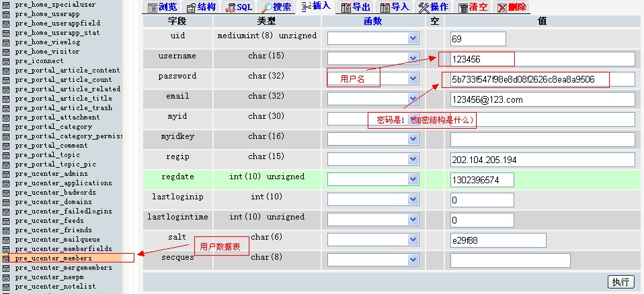Screen dimensions: 644x294
Task: Open the 搜索 (Search) tab
Action: [276, 7]
